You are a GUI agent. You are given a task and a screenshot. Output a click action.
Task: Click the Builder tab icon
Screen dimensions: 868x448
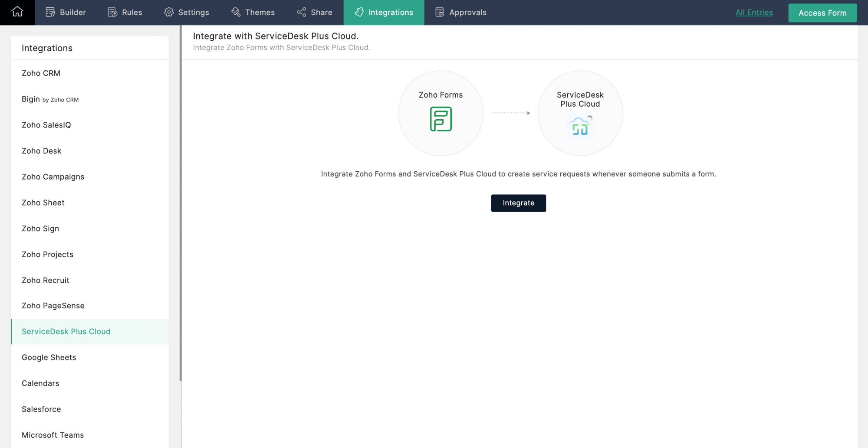coord(50,12)
